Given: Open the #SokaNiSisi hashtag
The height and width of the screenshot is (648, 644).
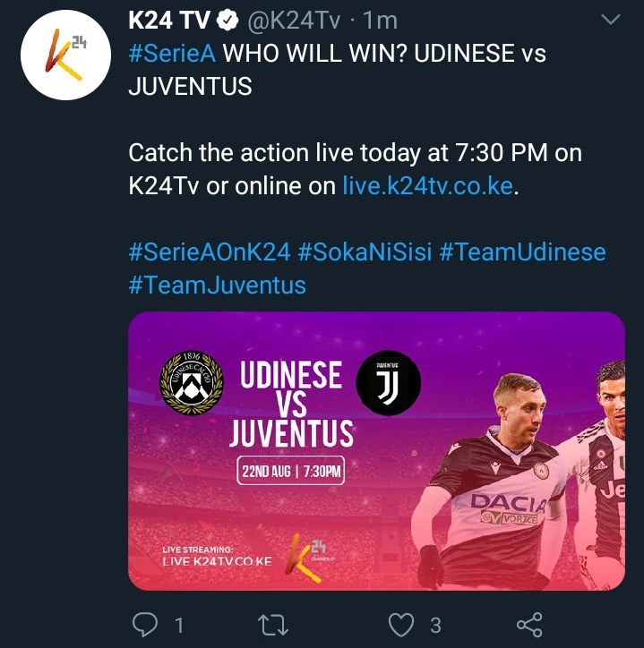Looking at the screenshot, I should click(365, 252).
